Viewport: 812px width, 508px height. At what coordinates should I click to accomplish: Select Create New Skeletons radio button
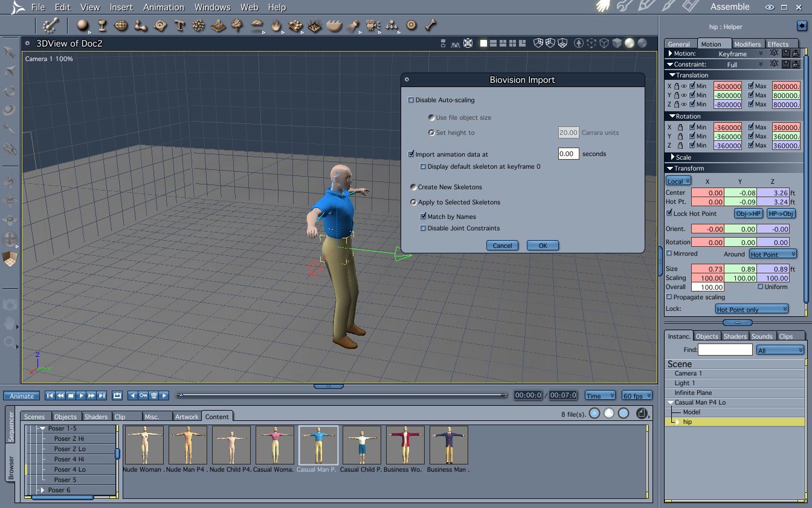pyautogui.click(x=414, y=187)
